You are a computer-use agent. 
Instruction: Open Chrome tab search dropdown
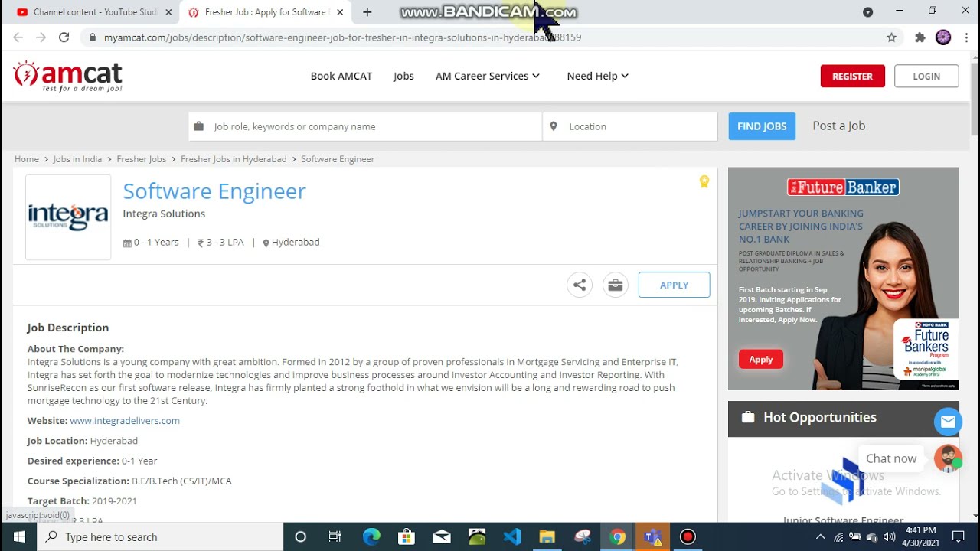point(867,11)
